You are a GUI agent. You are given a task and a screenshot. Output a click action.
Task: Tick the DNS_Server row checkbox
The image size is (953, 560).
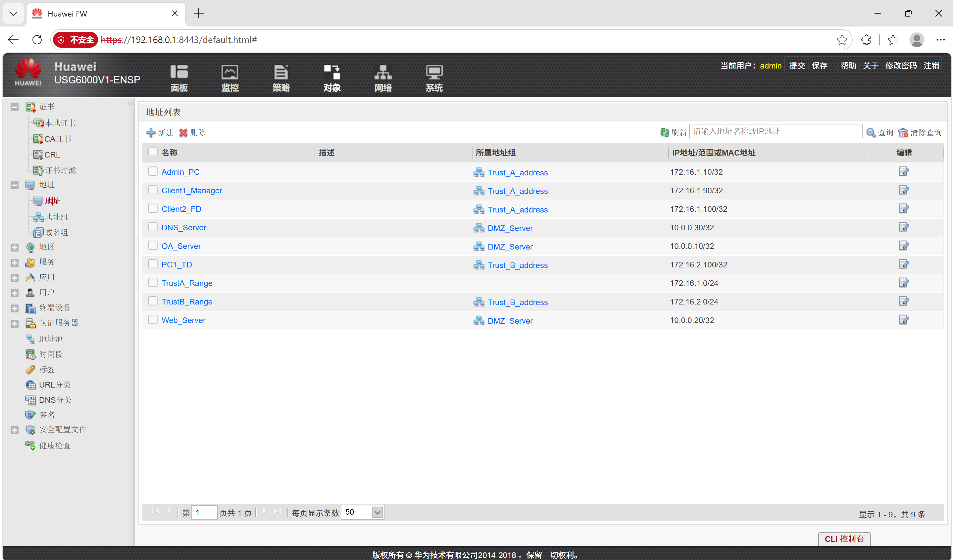tap(153, 227)
